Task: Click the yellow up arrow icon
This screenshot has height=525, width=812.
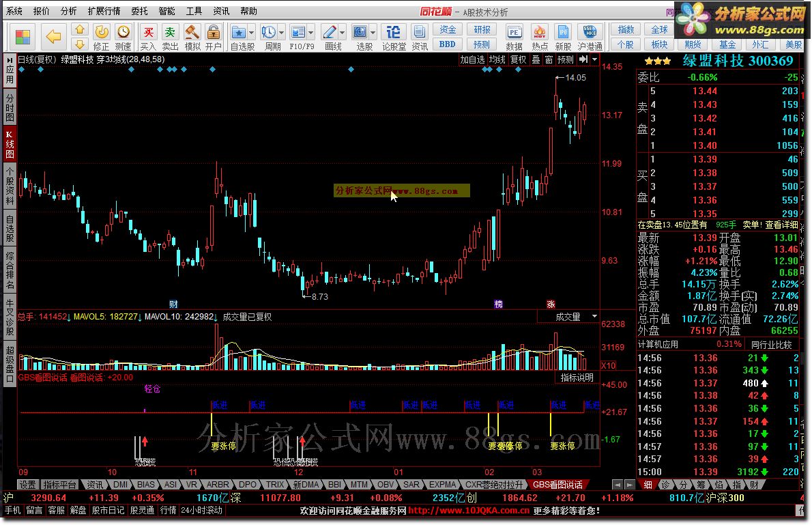Action: (79, 29)
